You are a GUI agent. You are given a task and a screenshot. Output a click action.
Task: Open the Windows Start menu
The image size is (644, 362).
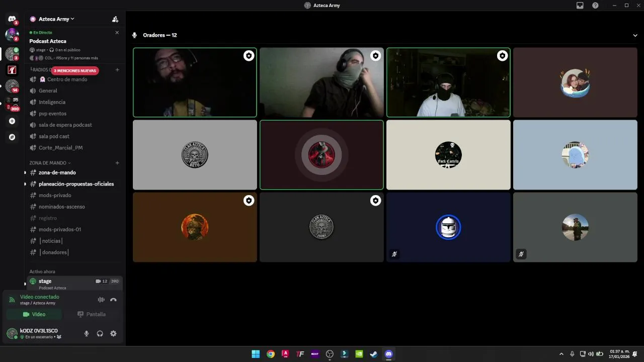click(256, 354)
